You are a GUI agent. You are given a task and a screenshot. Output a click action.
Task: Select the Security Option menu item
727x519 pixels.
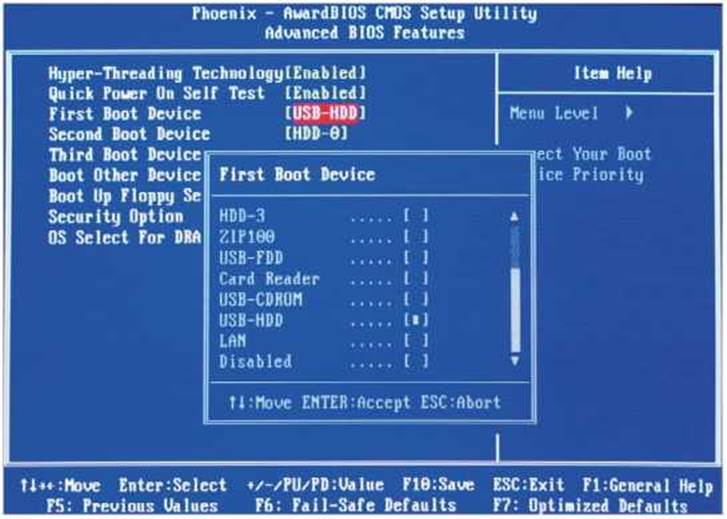(116, 217)
